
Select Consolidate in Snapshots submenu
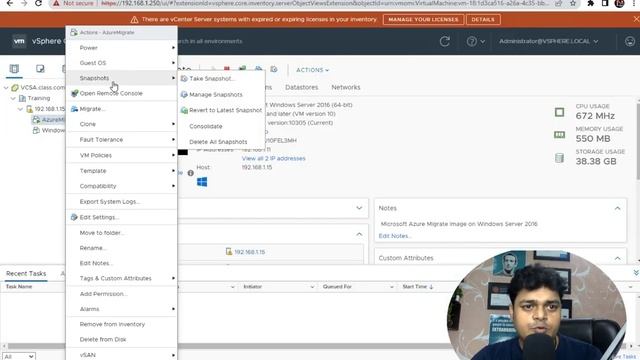pos(222,126)
